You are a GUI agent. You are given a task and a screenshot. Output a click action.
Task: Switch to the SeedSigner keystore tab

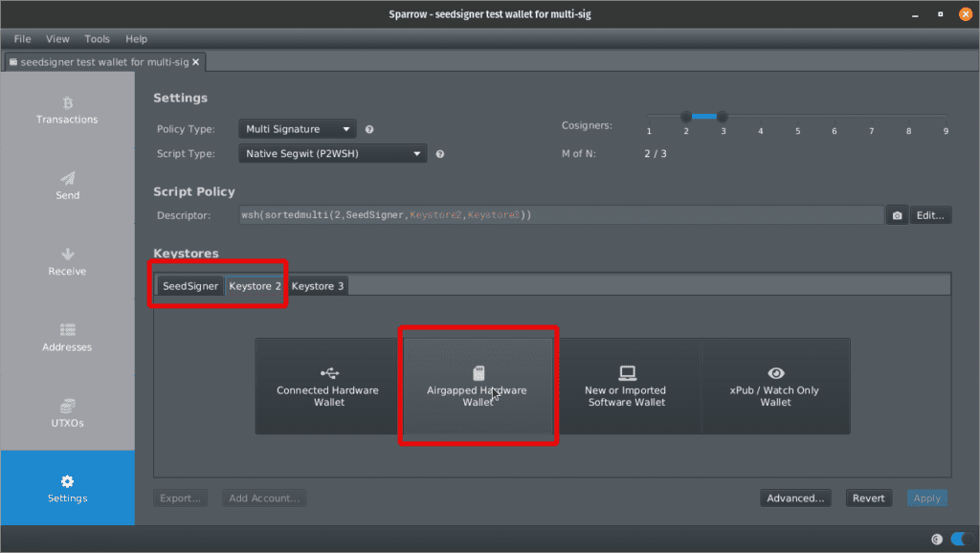(x=190, y=286)
